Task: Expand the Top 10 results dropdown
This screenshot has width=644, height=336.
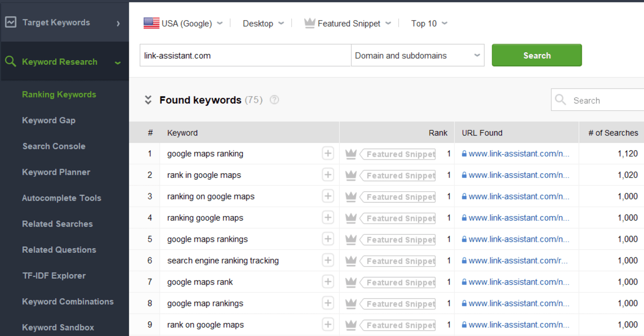Action: tap(428, 23)
